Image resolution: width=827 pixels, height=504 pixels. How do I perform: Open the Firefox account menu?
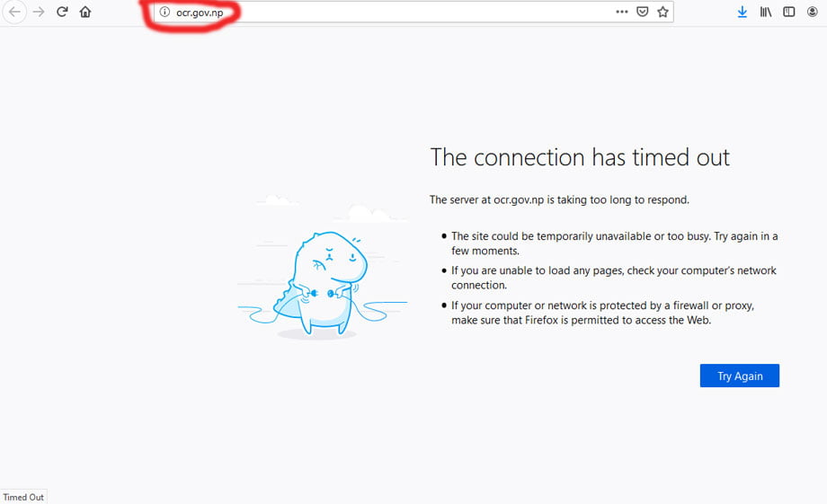(813, 13)
